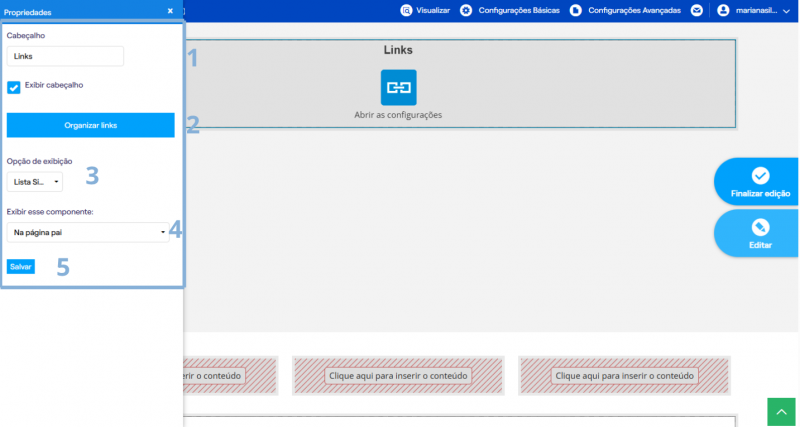Click the Opção de exibição label
The height and width of the screenshot is (427, 800).
[x=39, y=161]
